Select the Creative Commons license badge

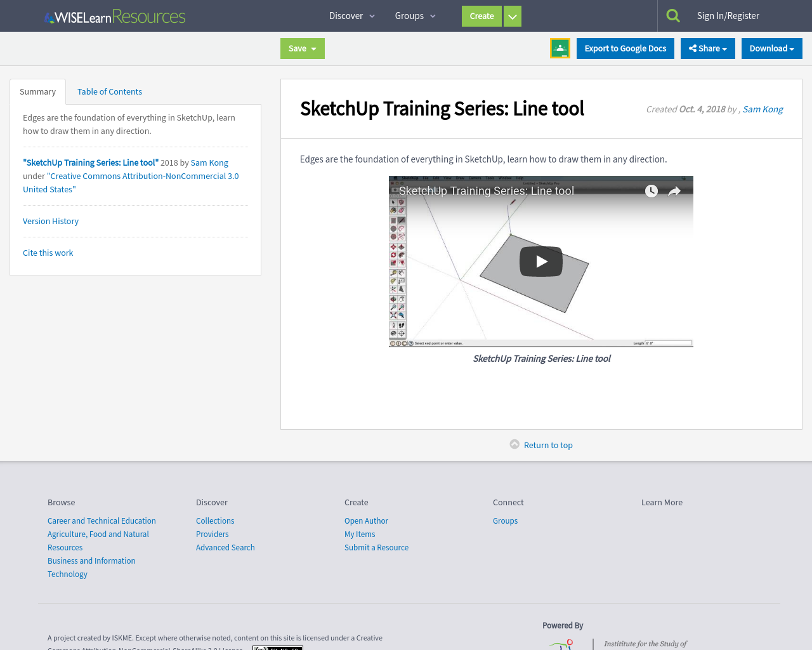click(277, 647)
